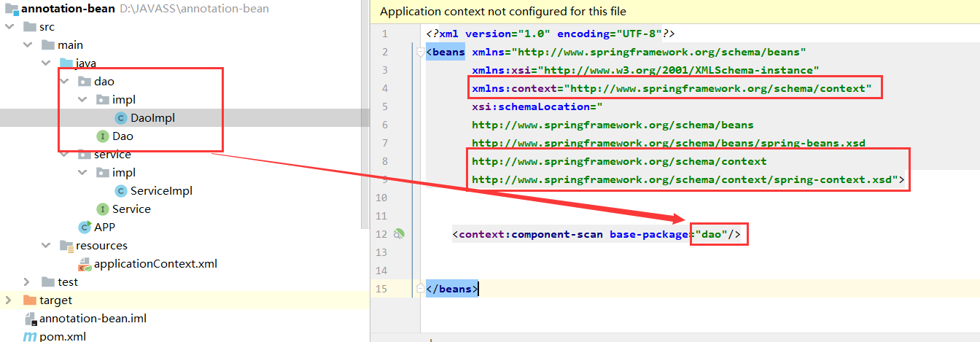Click line number 12 in the gutter
The width and height of the screenshot is (980, 342).
(x=383, y=234)
